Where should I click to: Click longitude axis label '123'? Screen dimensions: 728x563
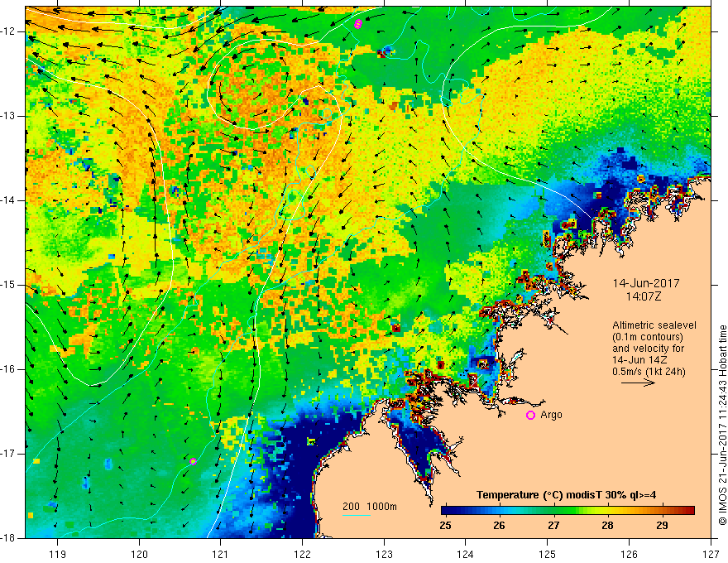pyautogui.click(x=384, y=554)
